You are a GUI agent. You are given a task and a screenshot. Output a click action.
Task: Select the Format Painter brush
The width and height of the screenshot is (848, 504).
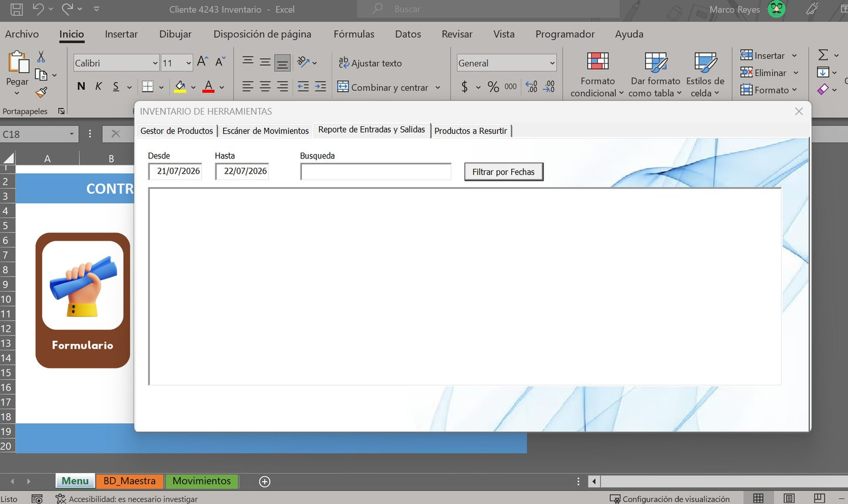pyautogui.click(x=41, y=92)
